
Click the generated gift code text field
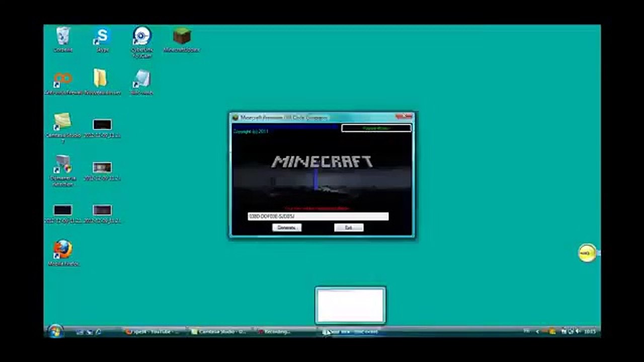318,216
